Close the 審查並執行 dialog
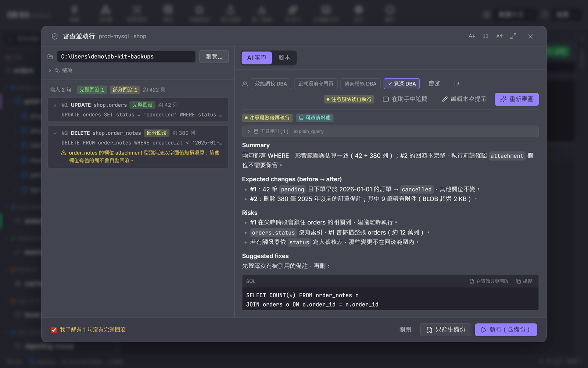 [530, 36]
